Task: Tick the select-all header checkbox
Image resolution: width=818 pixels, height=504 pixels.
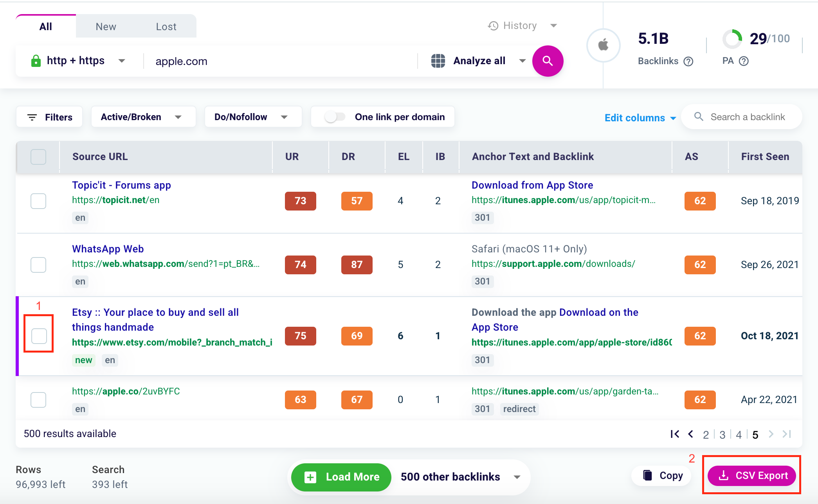Action: tap(38, 157)
